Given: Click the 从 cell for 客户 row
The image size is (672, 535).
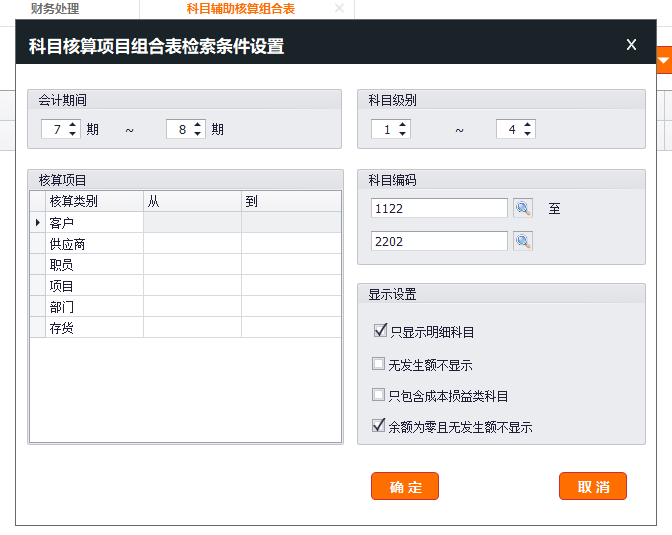Looking at the screenshot, I should point(192,223).
